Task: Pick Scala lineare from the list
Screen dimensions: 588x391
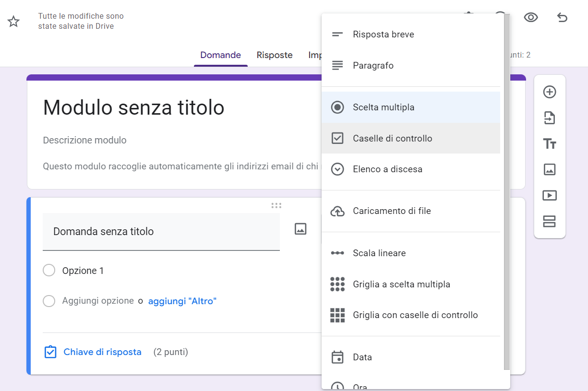Action: point(379,253)
